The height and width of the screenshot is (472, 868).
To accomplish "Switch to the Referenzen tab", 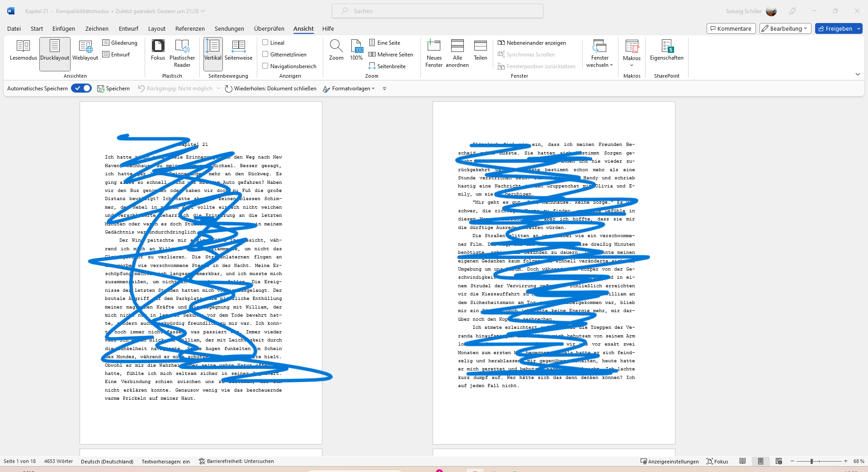I will 190,28.
